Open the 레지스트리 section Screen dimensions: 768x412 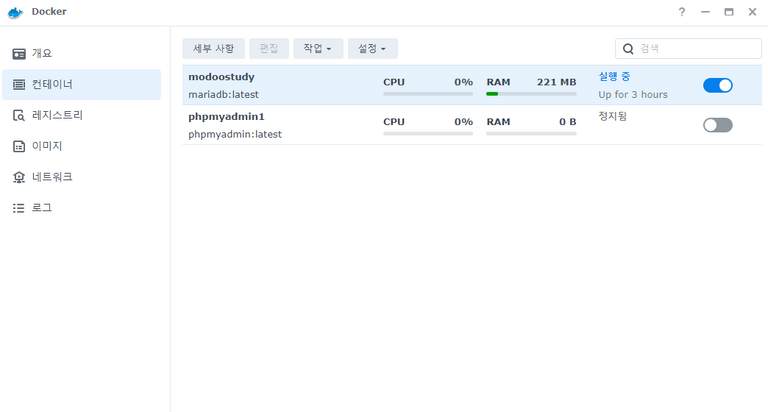pyautogui.click(x=81, y=115)
